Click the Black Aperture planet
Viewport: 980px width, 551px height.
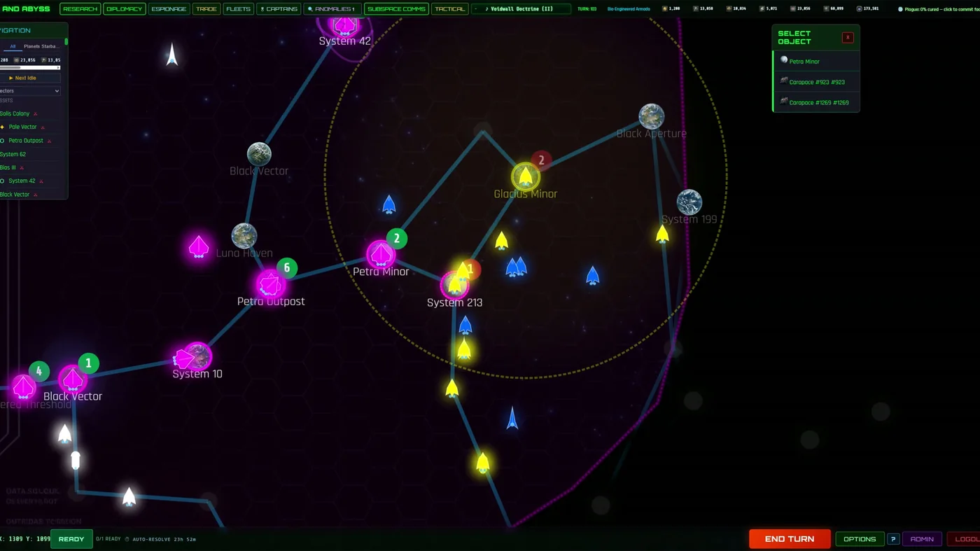(x=651, y=117)
